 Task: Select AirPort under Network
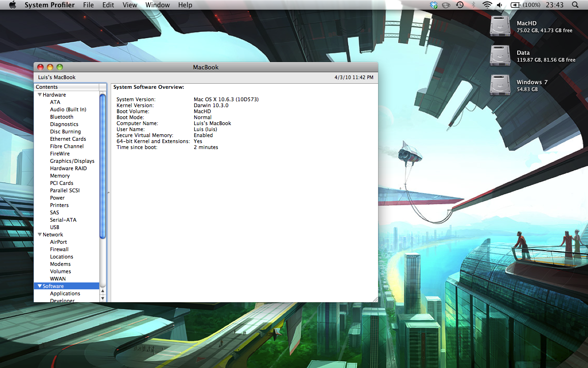pos(58,242)
